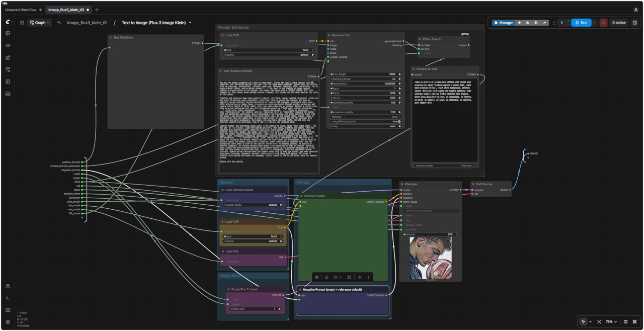Select the image_flux3_klein_t2i tab
644x331 pixels.
(66, 10)
